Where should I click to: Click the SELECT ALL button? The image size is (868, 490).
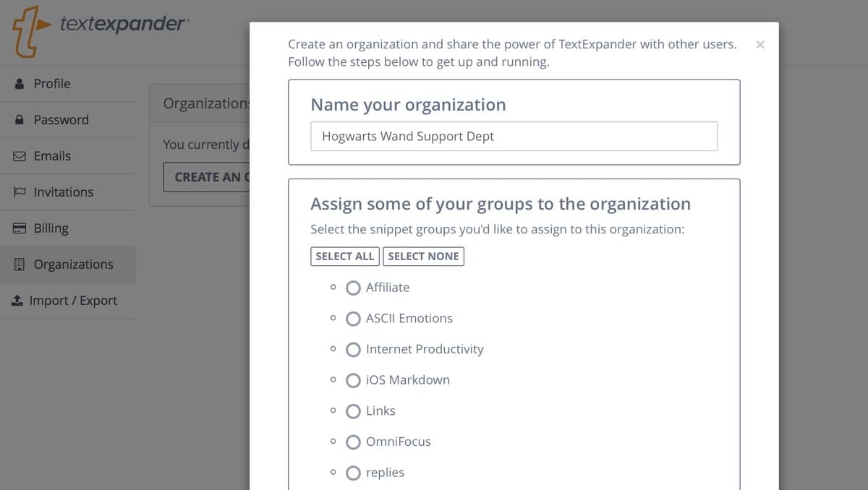(345, 257)
